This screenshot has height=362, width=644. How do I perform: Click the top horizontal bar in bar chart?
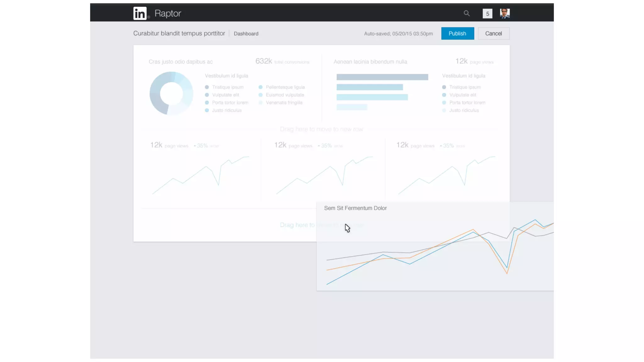(382, 77)
